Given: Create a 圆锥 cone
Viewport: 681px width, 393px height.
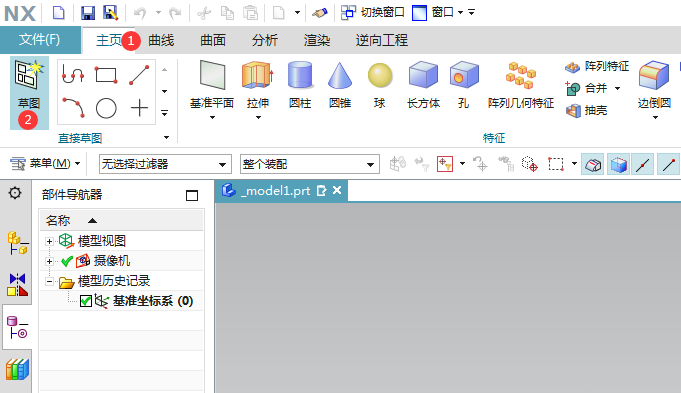Looking at the screenshot, I should pyautogui.click(x=340, y=85).
